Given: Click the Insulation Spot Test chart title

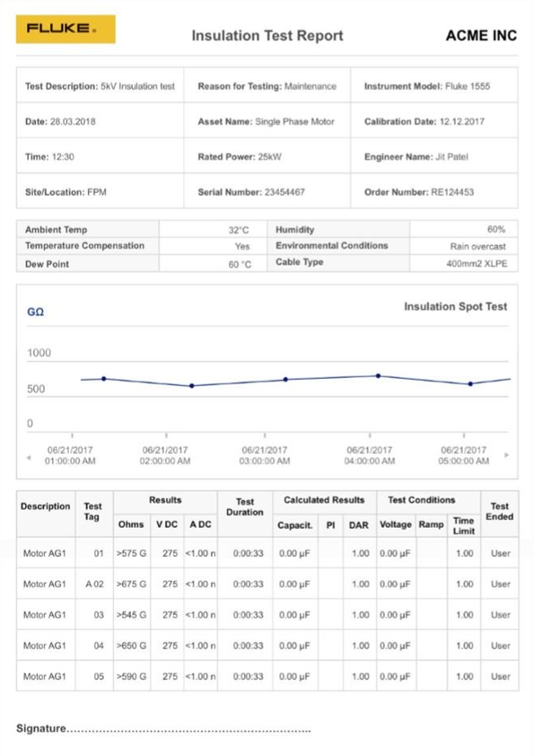Looking at the screenshot, I should point(455,307).
